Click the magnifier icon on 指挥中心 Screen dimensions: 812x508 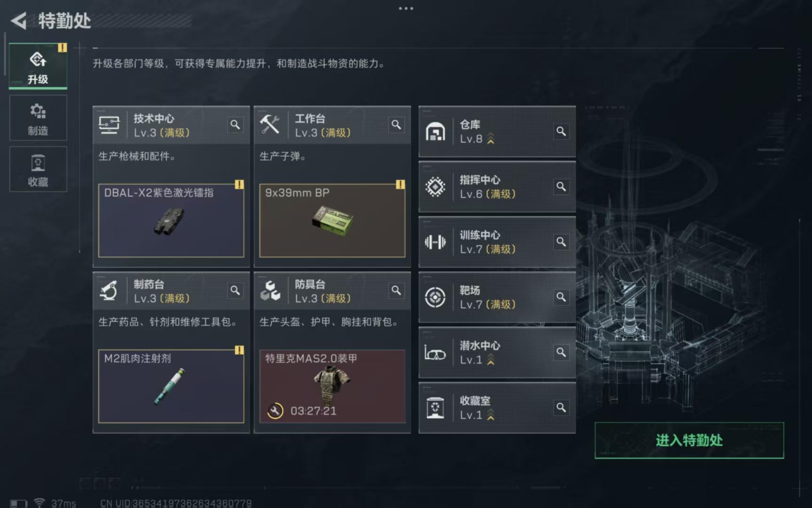pyautogui.click(x=561, y=187)
